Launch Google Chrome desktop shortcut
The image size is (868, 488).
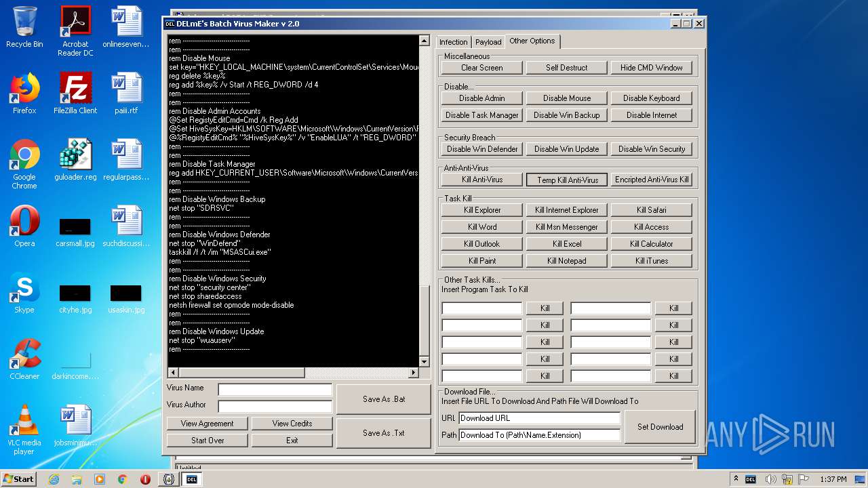(x=24, y=164)
